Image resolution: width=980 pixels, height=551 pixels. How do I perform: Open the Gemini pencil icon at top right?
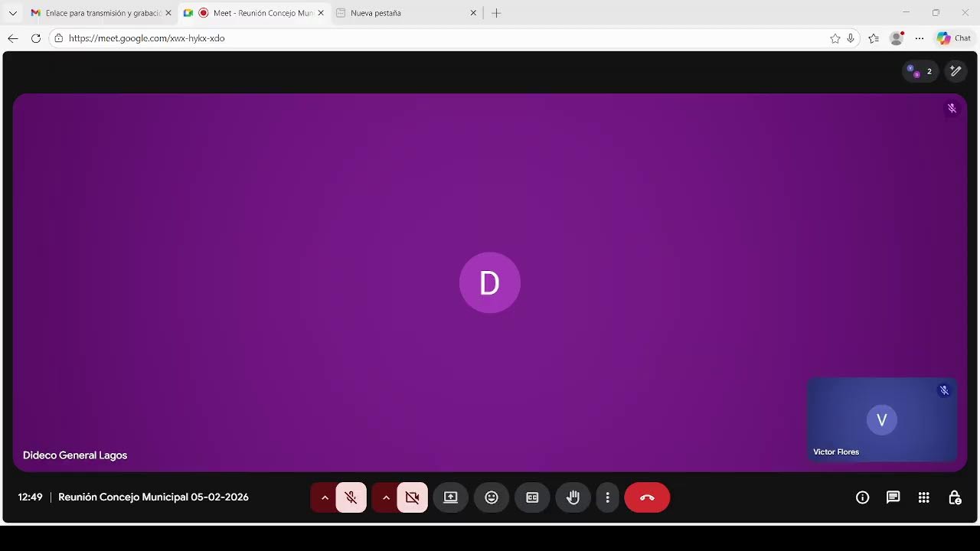pos(955,71)
